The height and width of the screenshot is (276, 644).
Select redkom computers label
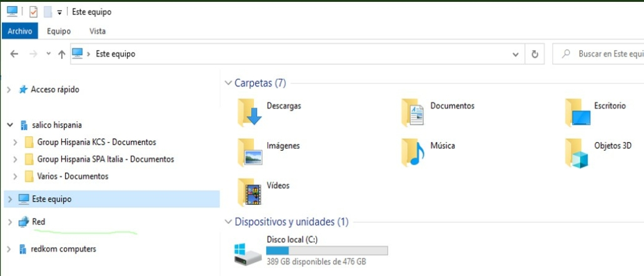63,249
